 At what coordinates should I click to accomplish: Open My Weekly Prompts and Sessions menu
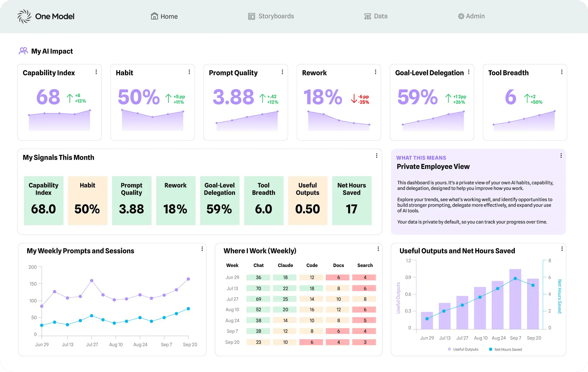[x=202, y=249]
